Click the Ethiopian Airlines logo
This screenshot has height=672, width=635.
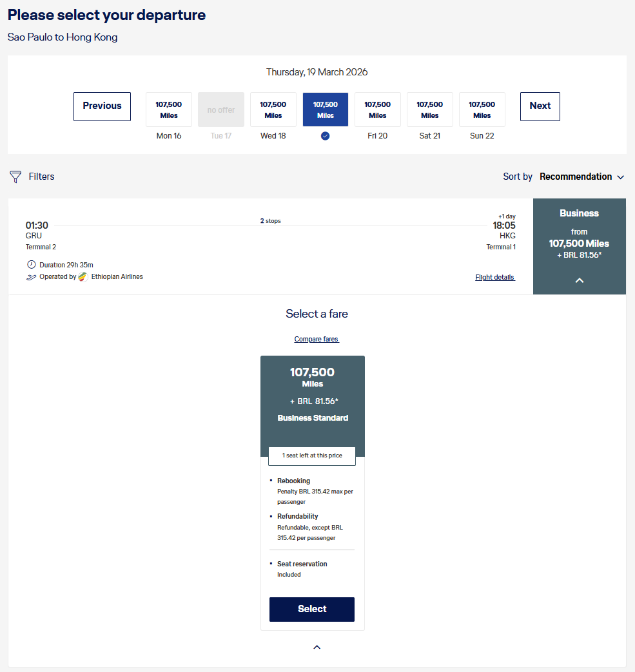point(83,277)
